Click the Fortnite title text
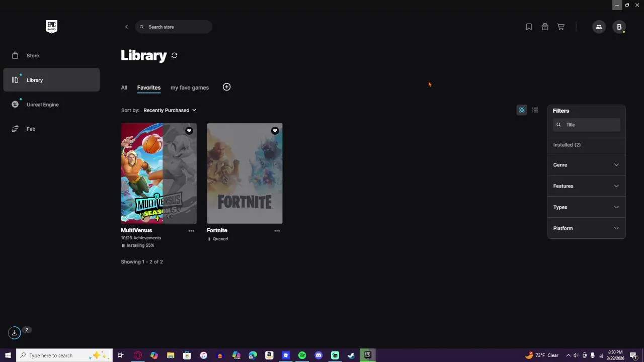Viewport: 644px width, 362px height. click(x=217, y=230)
